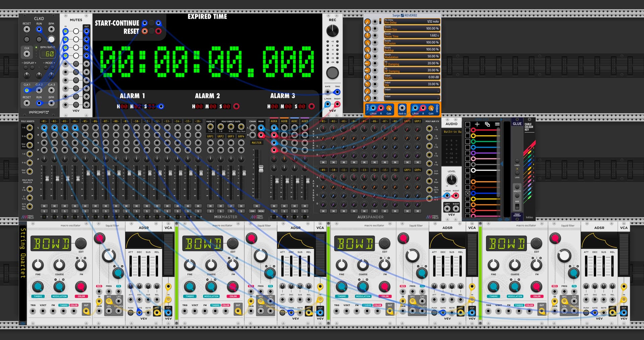
Task: Click the MixMaster master fader
Action: 261,168
